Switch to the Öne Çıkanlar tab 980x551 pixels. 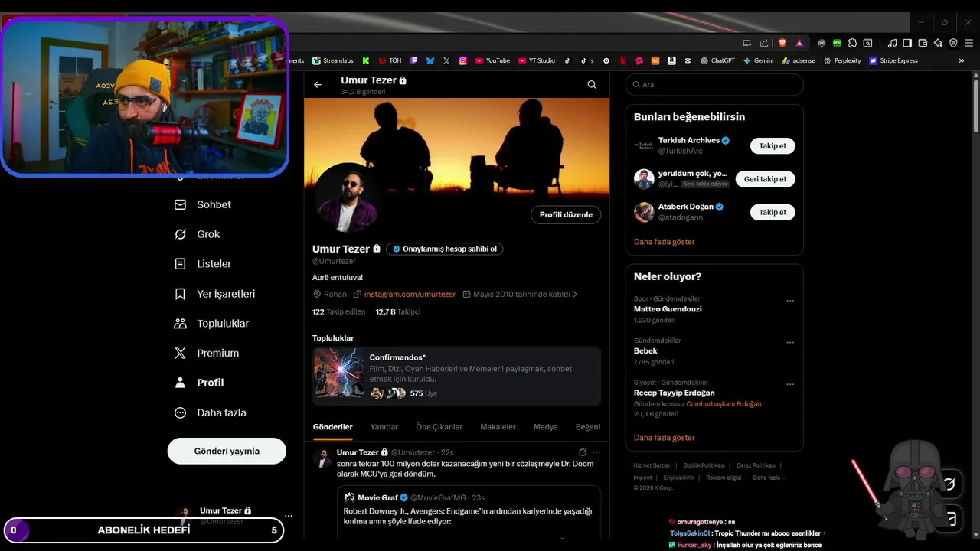pos(439,427)
